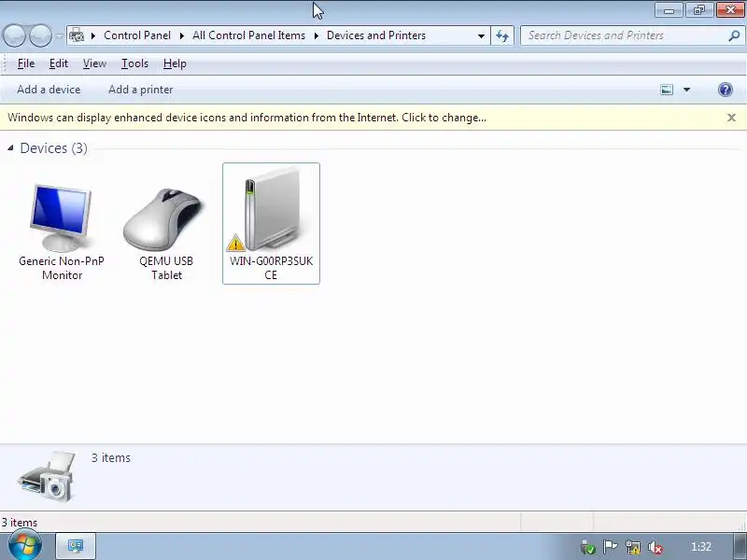The image size is (747, 560).
Task: Go to Control Panel breadcrumb
Action: [137, 35]
